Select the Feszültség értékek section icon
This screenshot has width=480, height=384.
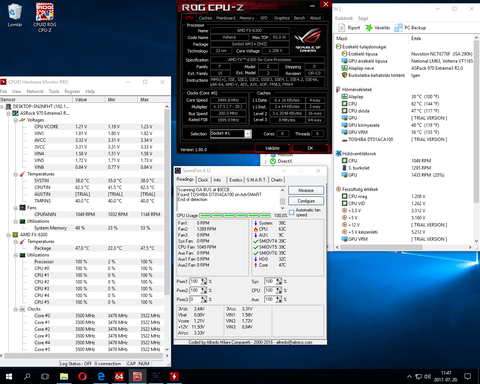tap(338, 189)
